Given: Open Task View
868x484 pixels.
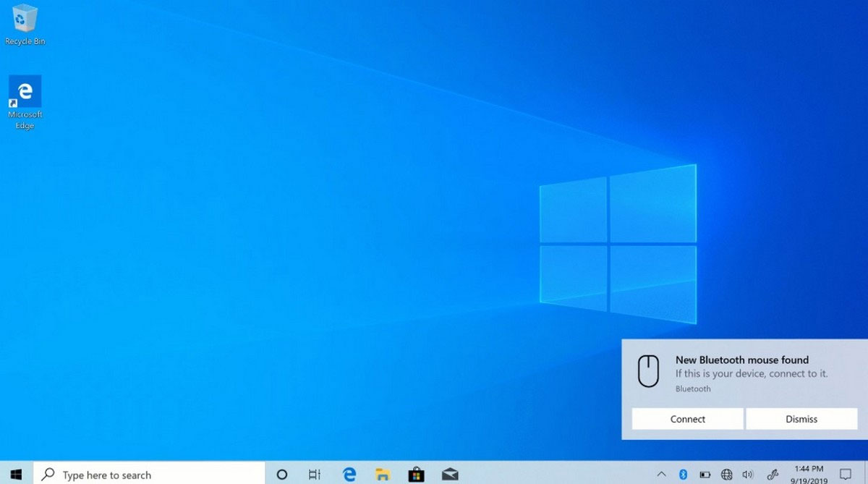Looking at the screenshot, I should (x=314, y=475).
